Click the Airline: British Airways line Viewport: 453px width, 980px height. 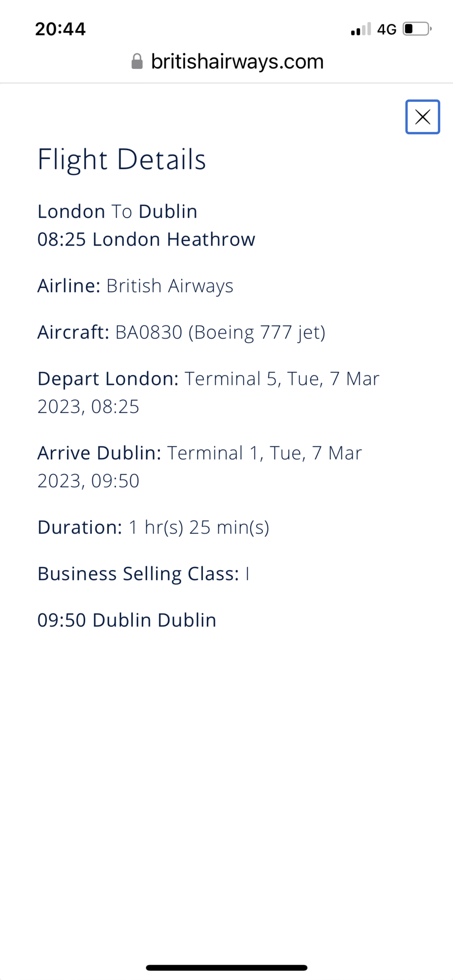click(135, 286)
